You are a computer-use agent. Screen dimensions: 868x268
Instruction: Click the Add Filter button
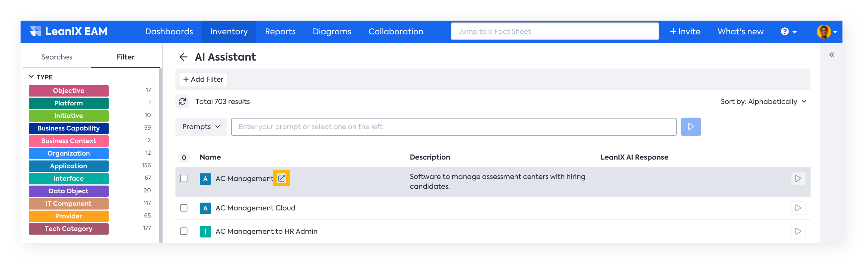point(203,79)
